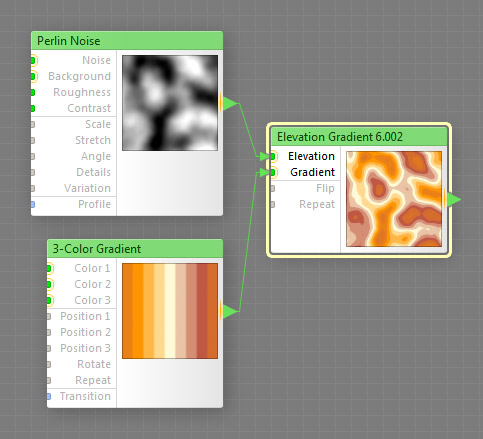Select the Perlin Noise node title bar

(127, 41)
